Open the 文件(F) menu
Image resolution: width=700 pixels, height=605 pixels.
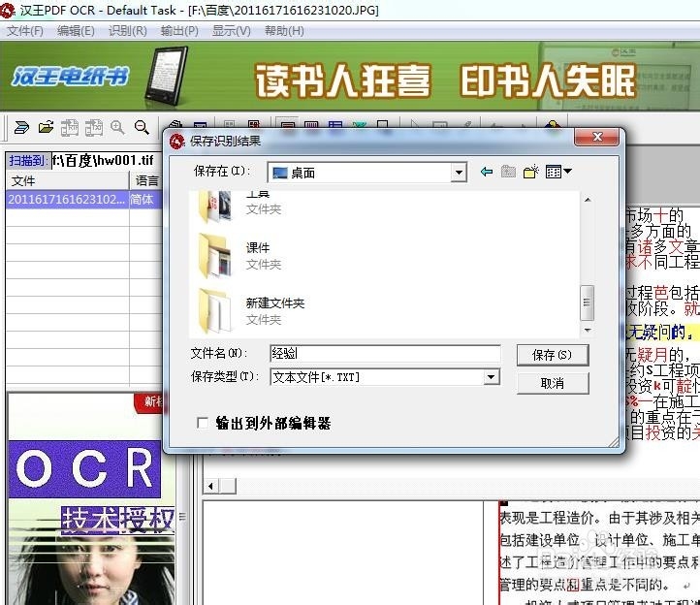click(25, 31)
